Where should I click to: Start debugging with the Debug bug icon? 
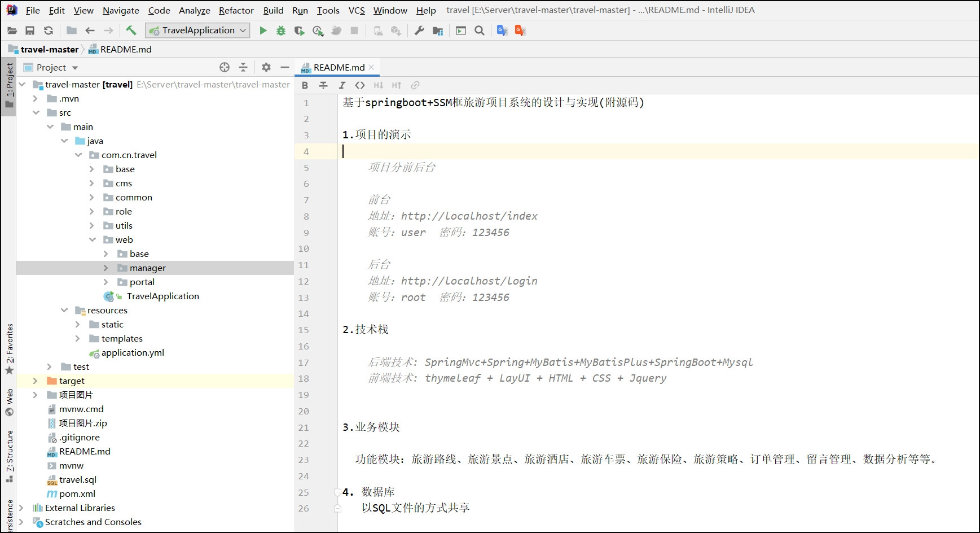(x=281, y=30)
